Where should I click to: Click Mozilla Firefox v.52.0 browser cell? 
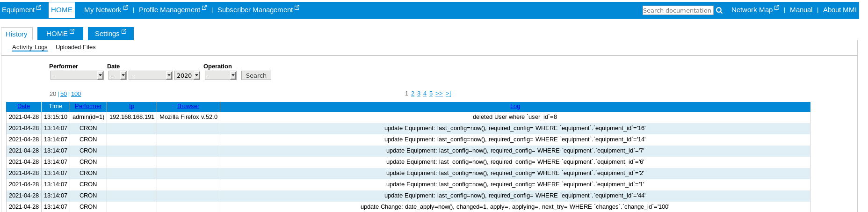[188, 117]
